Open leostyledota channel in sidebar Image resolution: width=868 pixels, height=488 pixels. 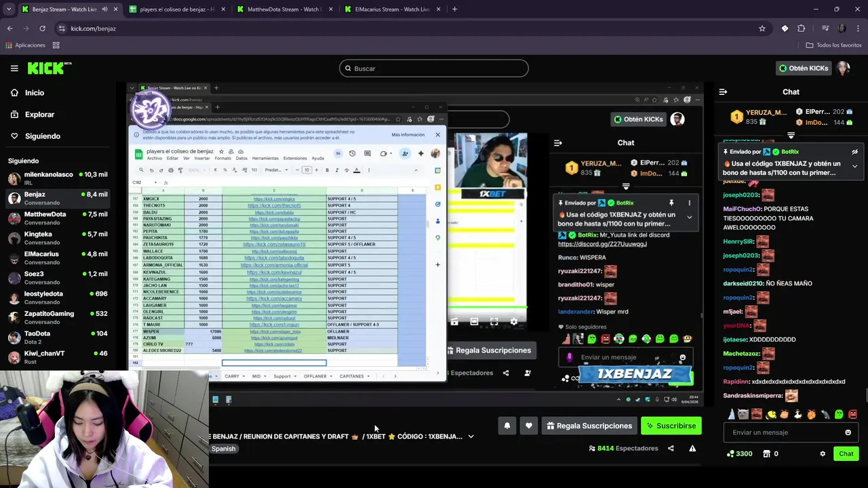coord(58,298)
